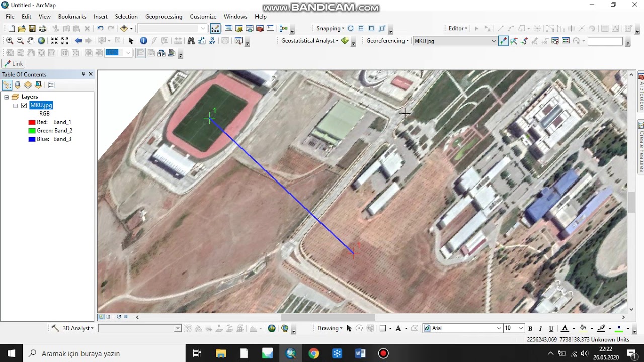Viewport: 644px width, 362px height.
Task: Toggle Vertex Snapping square
Action: pos(372,29)
